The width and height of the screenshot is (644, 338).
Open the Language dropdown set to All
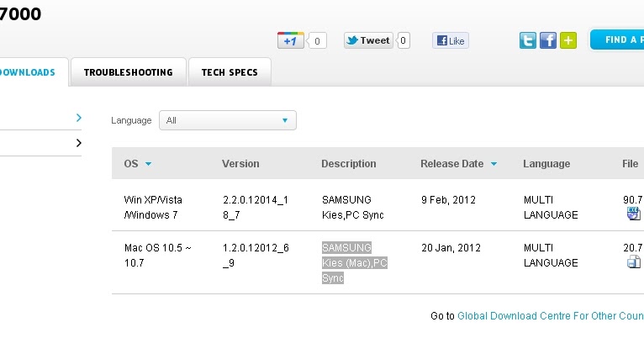(x=228, y=120)
